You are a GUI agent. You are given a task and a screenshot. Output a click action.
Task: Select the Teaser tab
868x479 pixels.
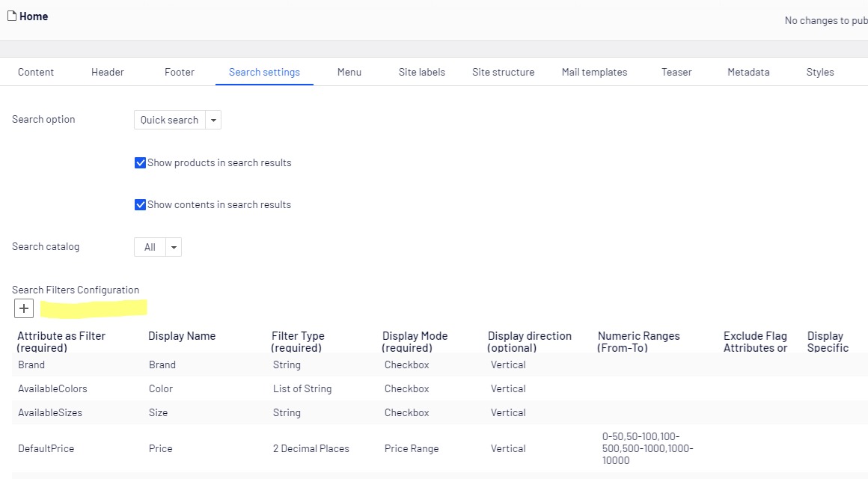tap(676, 72)
